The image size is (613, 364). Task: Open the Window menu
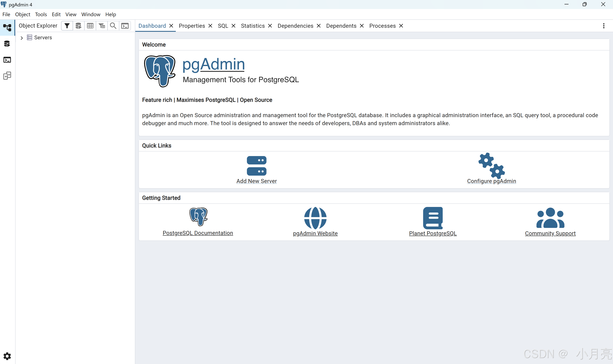[x=91, y=15]
